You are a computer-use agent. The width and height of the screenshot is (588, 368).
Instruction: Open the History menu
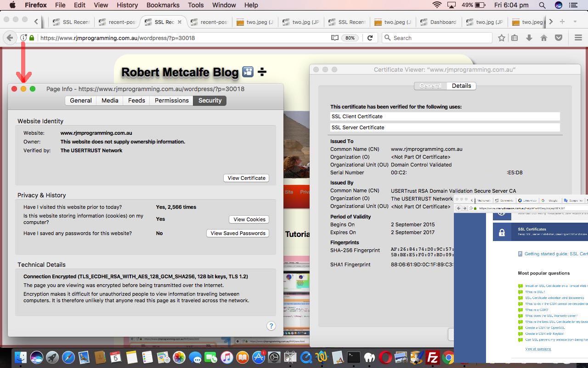[127, 5]
